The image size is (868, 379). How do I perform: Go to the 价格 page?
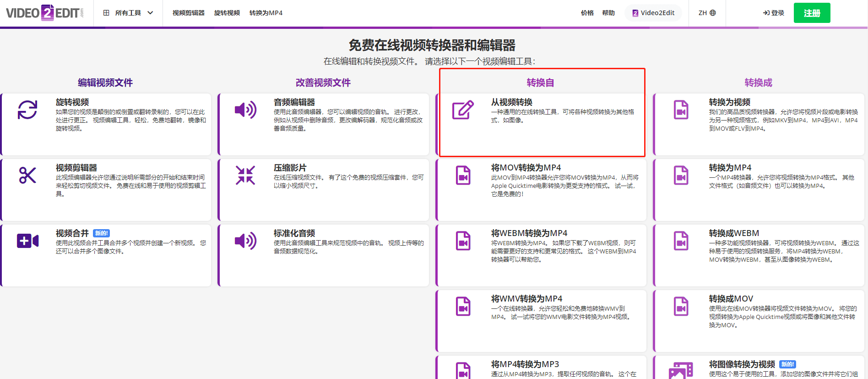coord(587,13)
